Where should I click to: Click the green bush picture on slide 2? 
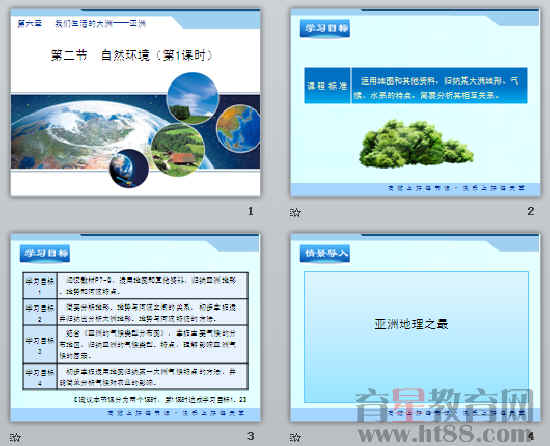click(416, 144)
